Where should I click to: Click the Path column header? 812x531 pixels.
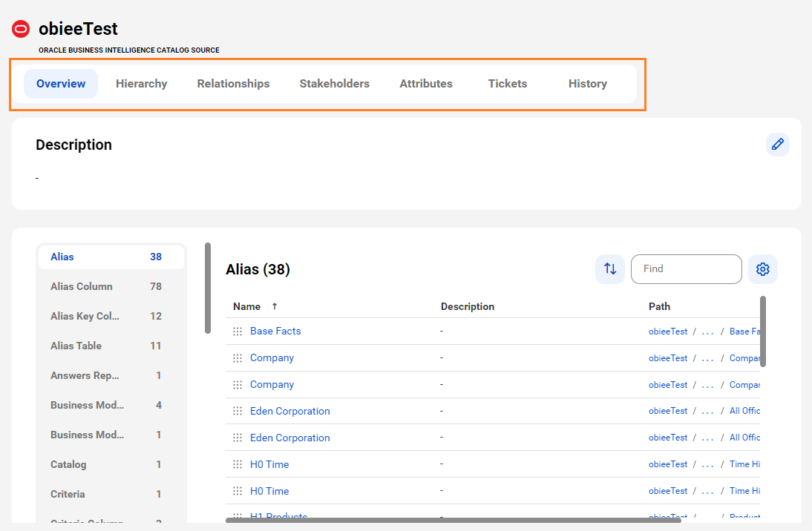click(x=659, y=306)
